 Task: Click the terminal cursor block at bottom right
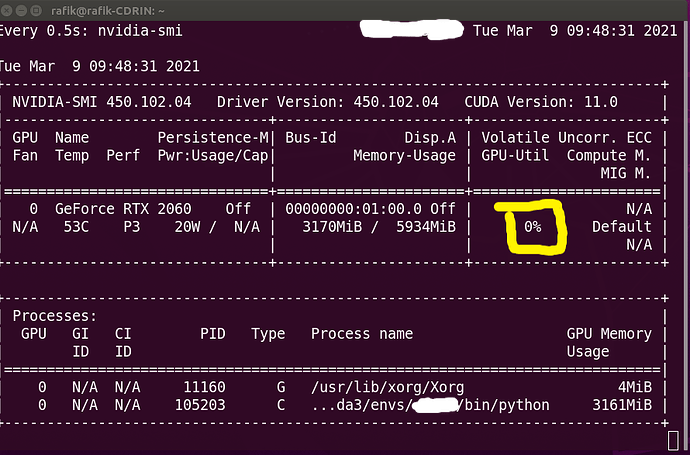click(671, 439)
